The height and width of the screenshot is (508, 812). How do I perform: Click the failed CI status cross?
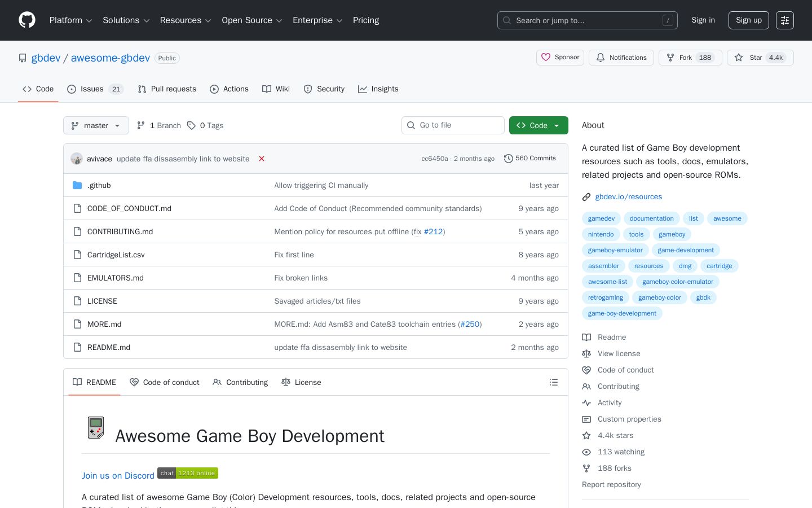[262, 159]
